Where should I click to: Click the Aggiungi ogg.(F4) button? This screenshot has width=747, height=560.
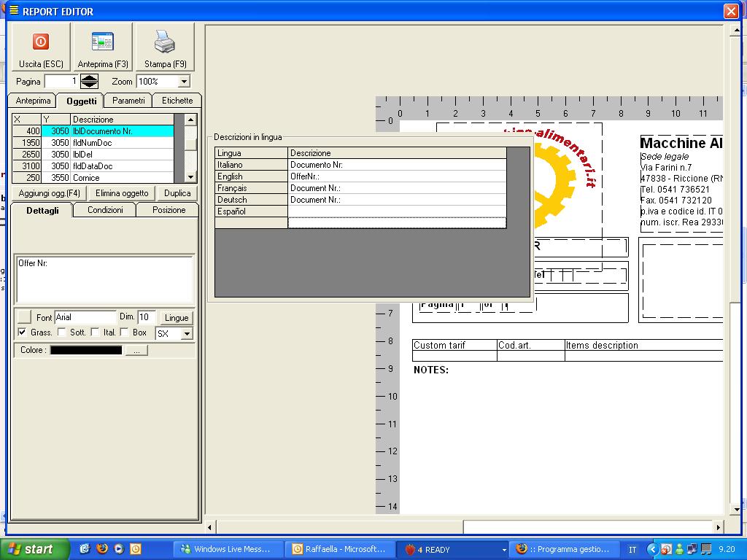click(50, 192)
